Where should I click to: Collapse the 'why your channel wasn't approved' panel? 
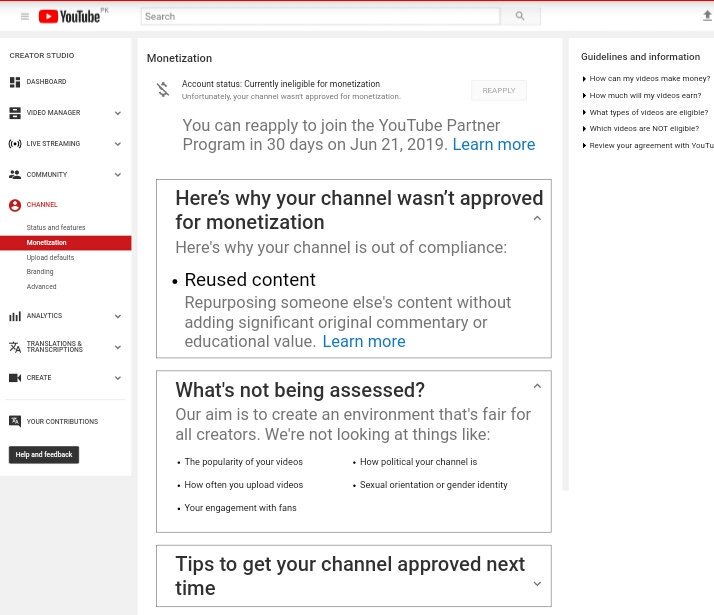pyautogui.click(x=537, y=219)
